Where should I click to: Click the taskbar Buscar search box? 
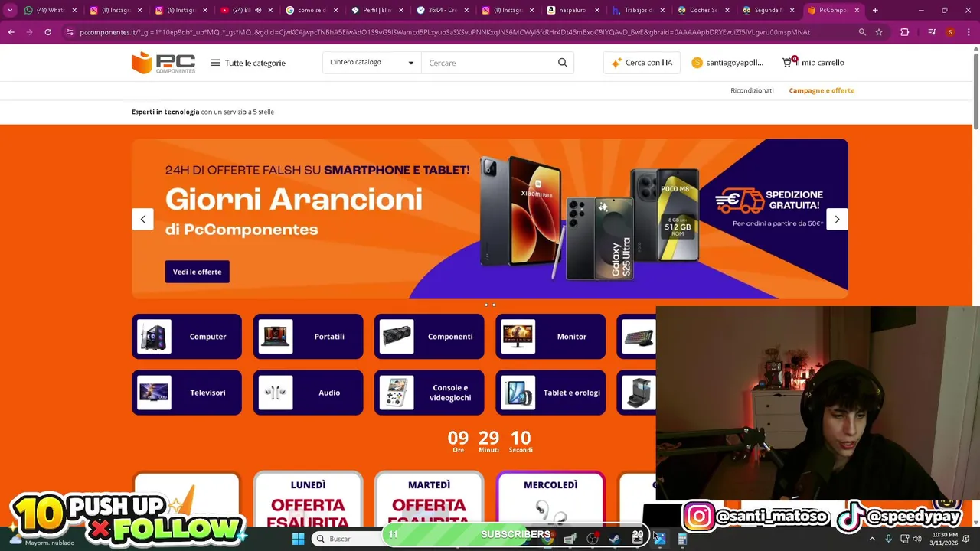(348, 539)
